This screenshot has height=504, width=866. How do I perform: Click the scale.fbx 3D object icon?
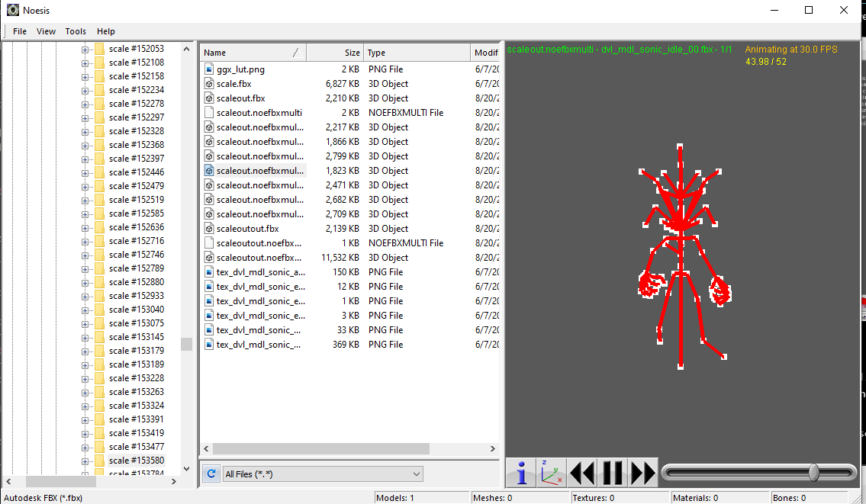[x=209, y=83]
